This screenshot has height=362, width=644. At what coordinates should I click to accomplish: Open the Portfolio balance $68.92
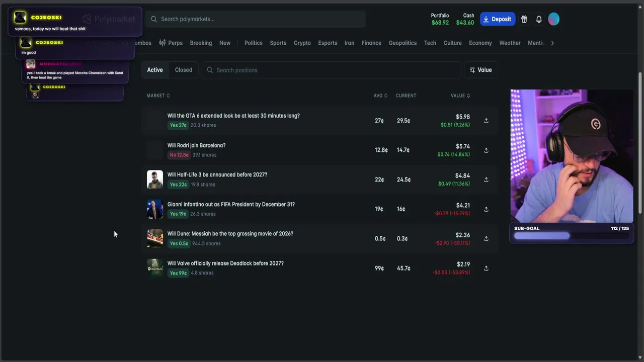pos(440,19)
